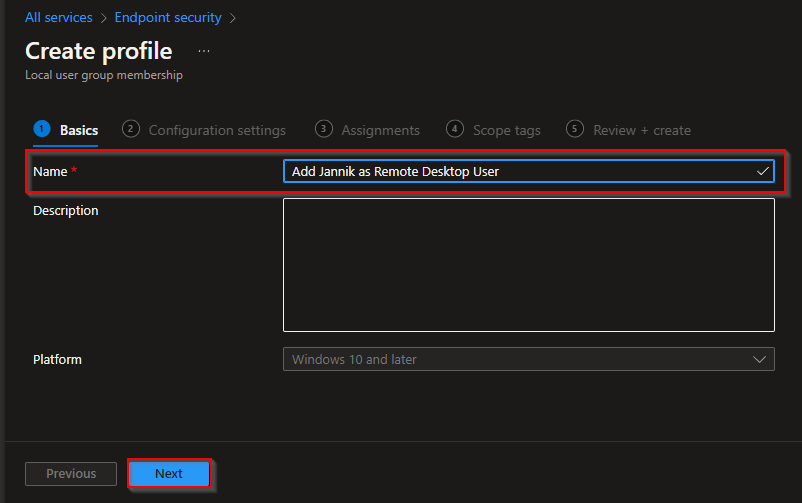Viewport: 802px width, 503px height.
Task: Select the Assignments tab
Action: (380, 130)
